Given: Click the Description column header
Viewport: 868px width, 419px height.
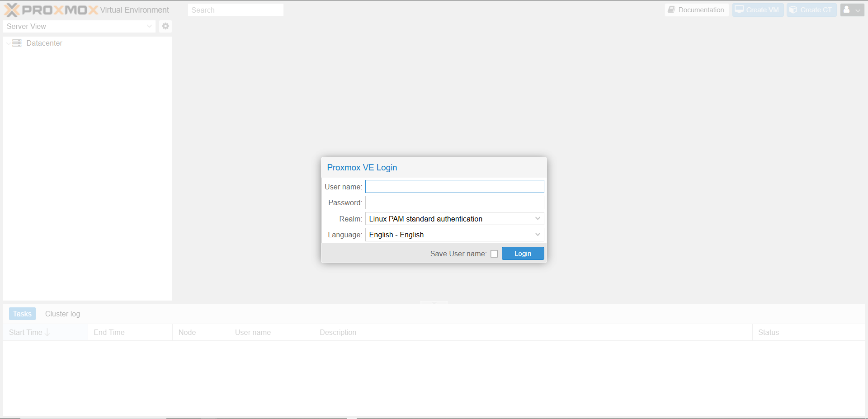Looking at the screenshot, I should tap(338, 332).
